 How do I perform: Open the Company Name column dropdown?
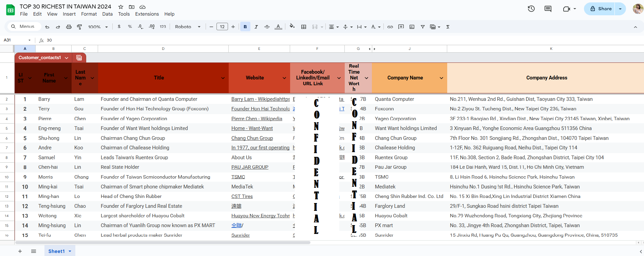click(441, 78)
